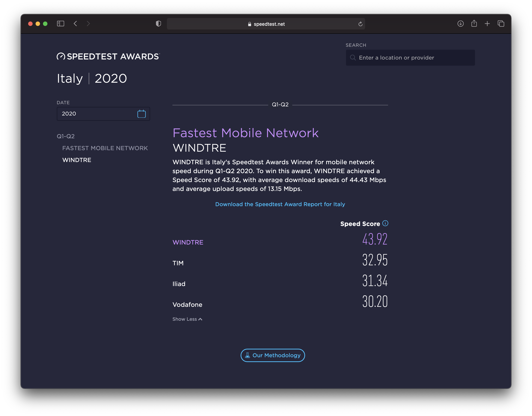
Task: Click the Iliad provider row name
Action: tap(179, 284)
